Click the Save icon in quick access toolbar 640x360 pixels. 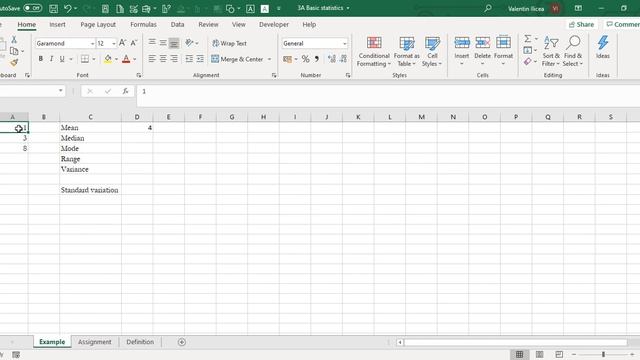(53, 8)
